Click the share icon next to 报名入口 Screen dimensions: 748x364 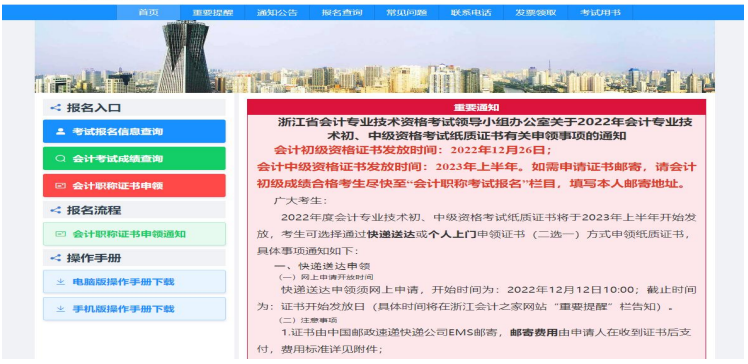56,108
